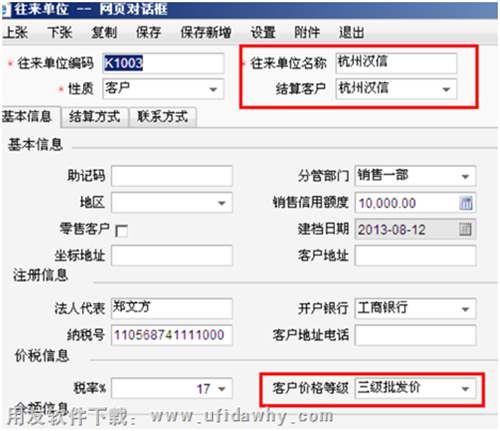Click 退出 to exit the dialog
This screenshot has width=500, height=431.
click(351, 32)
